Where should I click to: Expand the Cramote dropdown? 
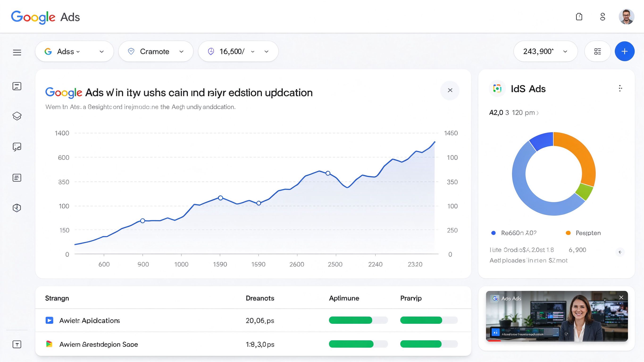(x=156, y=51)
